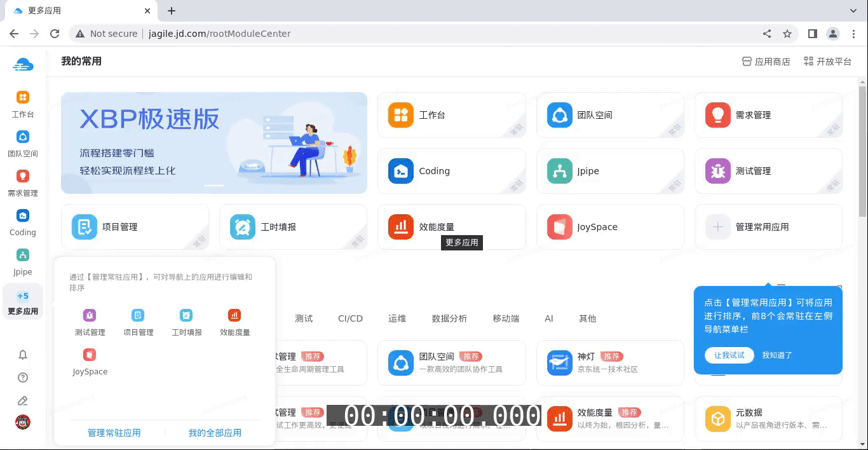Switch to the 其他 category tab

588,318
